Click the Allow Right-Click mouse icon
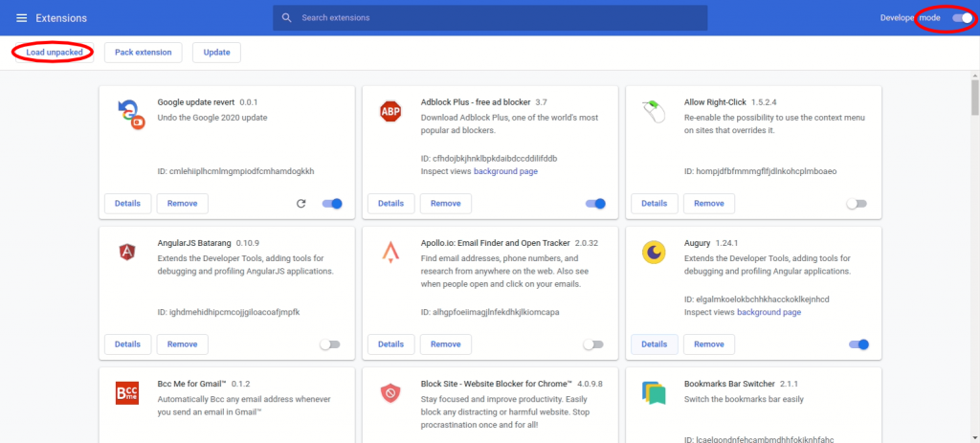Screen dimensions: 980x443 click(654, 113)
